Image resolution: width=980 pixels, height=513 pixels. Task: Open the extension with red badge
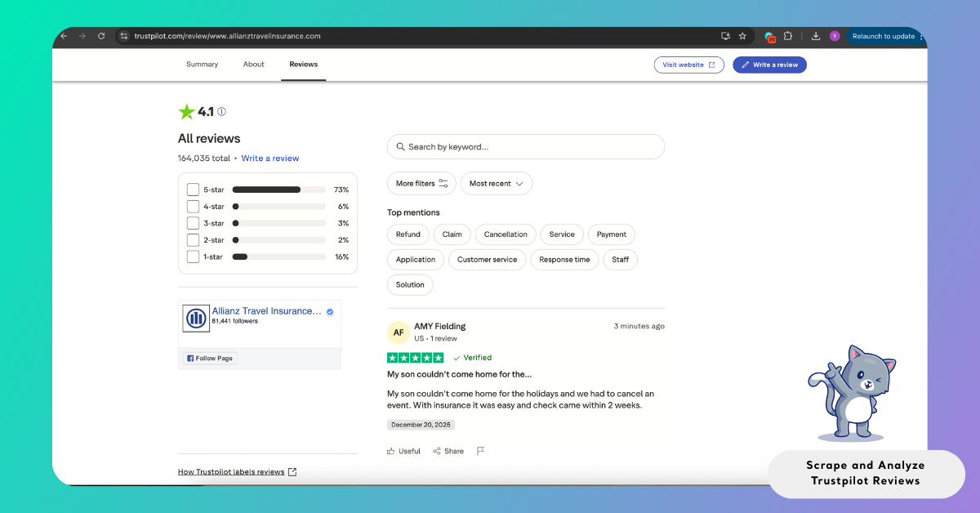[x=769, y=37]
